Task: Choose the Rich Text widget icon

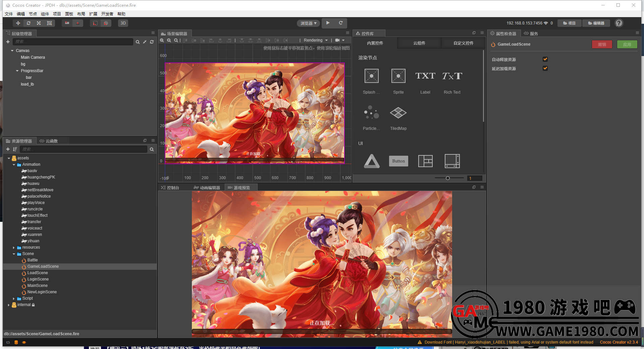Action: click(x=452, y=76)
